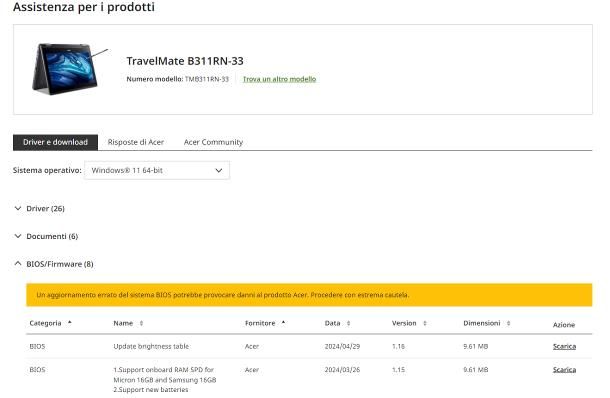Click the 2024/03/26 date cell

click(x=342, y=370)
